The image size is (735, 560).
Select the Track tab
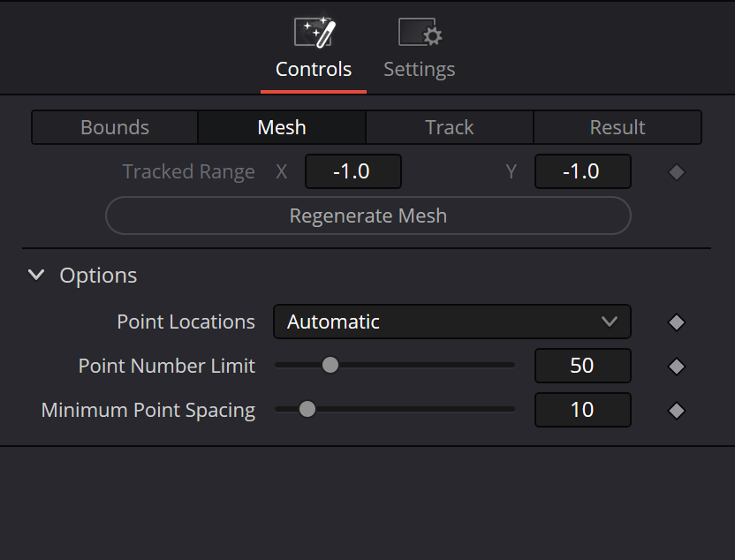[x=450, y=127]
